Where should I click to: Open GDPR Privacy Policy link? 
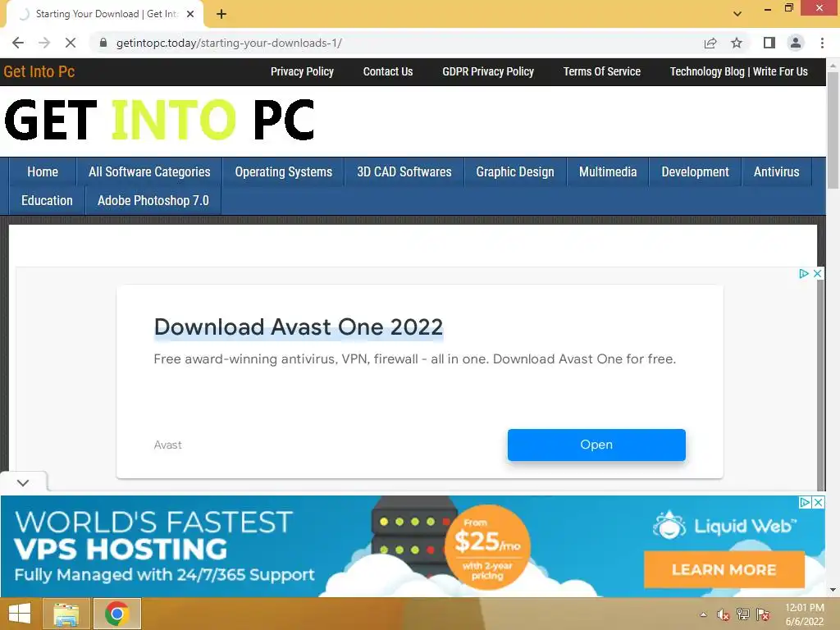[x=488, y=72]
